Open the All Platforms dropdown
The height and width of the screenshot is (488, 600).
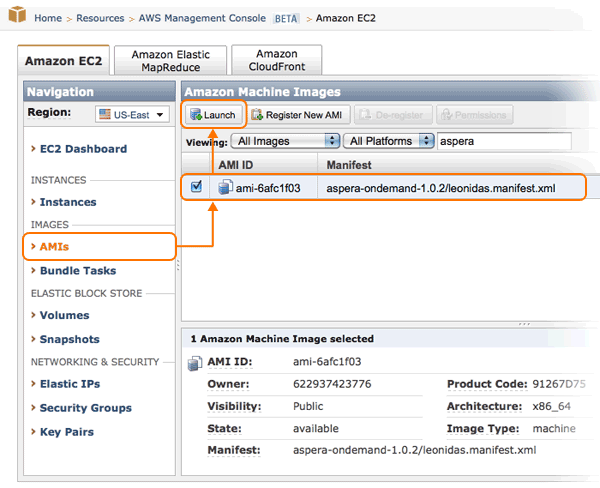coord(389,141)
